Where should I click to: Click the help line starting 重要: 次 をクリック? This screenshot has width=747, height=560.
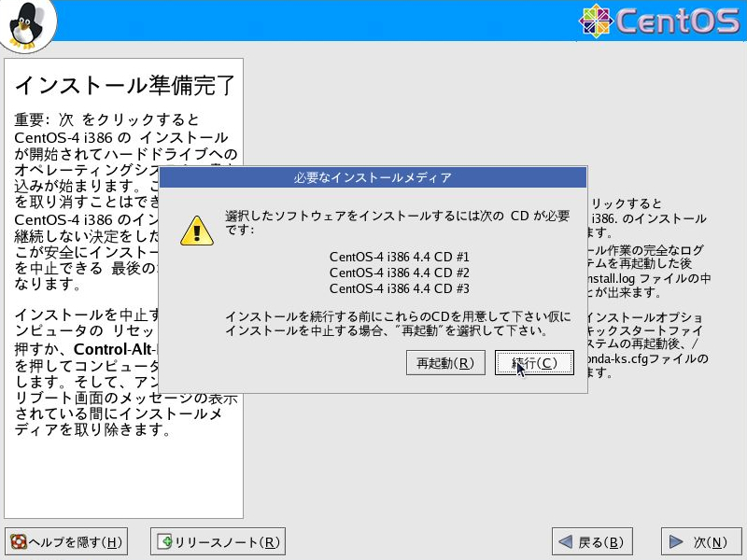(106, 119)
